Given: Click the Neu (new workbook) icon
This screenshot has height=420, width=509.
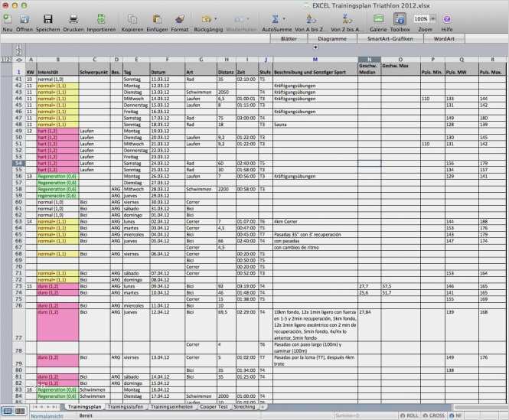Looking at the screenshot, I should point(7,18).
